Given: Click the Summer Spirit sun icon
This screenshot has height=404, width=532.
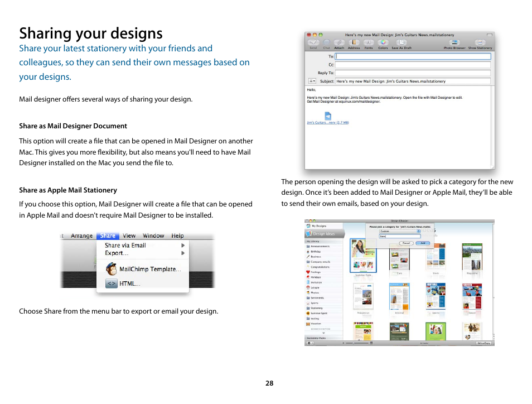Looking at the screenshot, I should 308,314.
